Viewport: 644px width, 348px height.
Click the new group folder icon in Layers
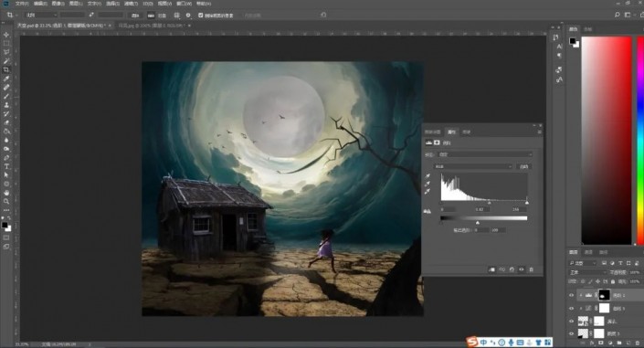click(619, 343)
